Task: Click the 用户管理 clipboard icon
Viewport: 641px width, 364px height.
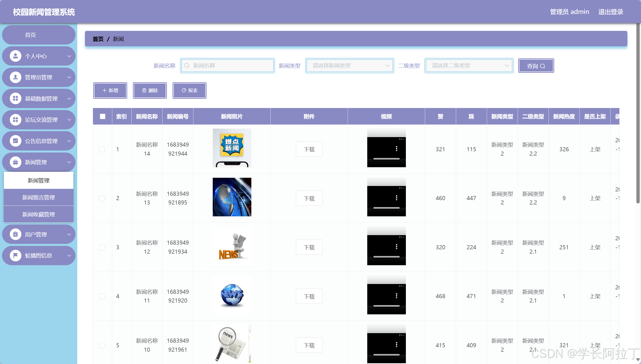Action: pos(15,234)
